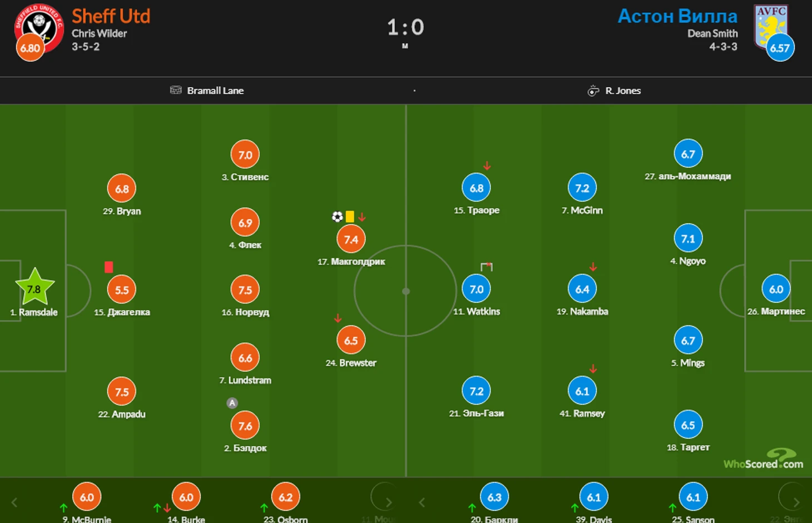
Task: Show previous Sheff Utd substitutes with left arrow
Action: click(x=14, y=502)
